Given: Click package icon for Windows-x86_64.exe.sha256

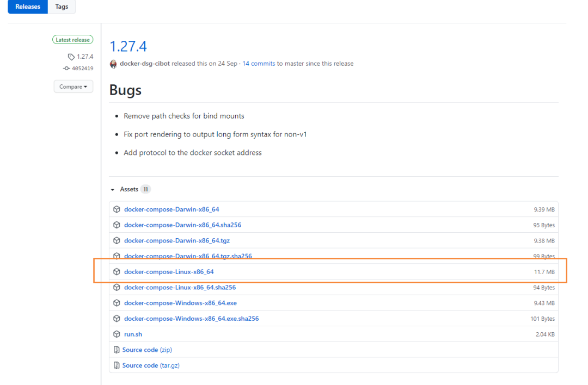Looking at the screenshot, I should 117,319.
